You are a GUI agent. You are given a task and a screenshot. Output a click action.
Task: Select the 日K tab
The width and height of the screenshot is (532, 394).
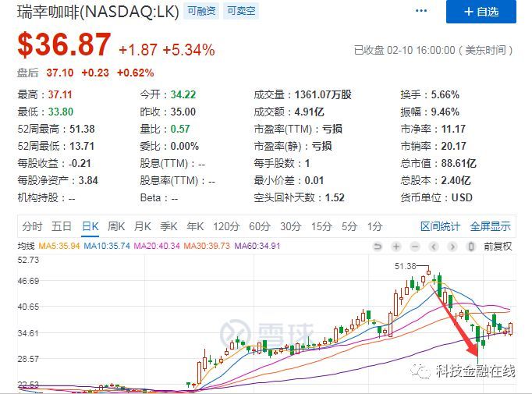90,226
